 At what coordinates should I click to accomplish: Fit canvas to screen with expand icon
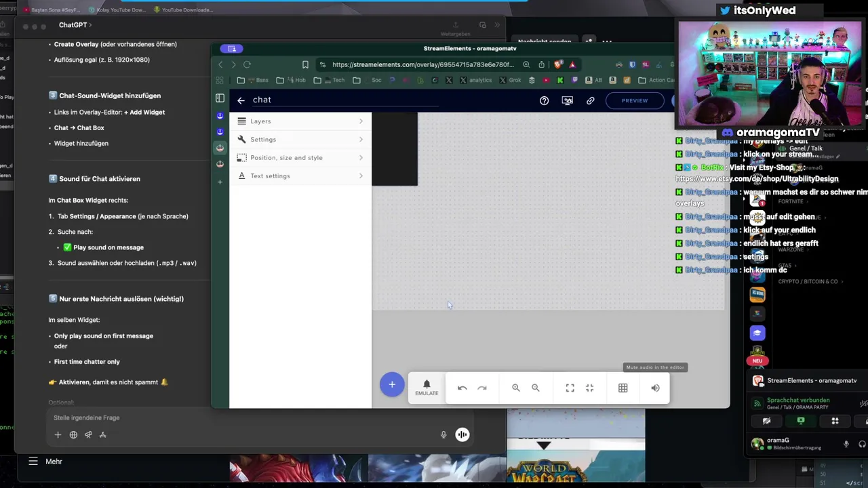point(570,388)
